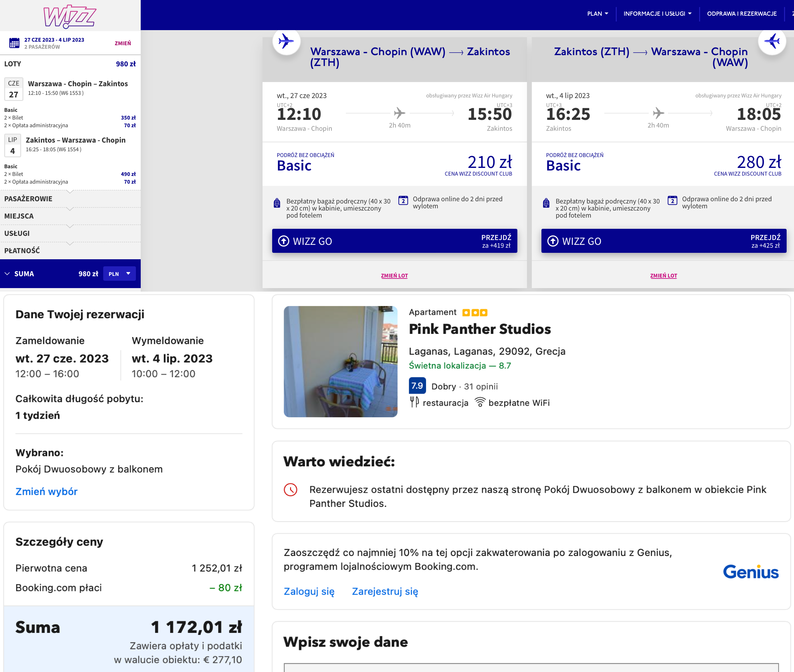Expand the MIEJSCA section

(70, 216)
